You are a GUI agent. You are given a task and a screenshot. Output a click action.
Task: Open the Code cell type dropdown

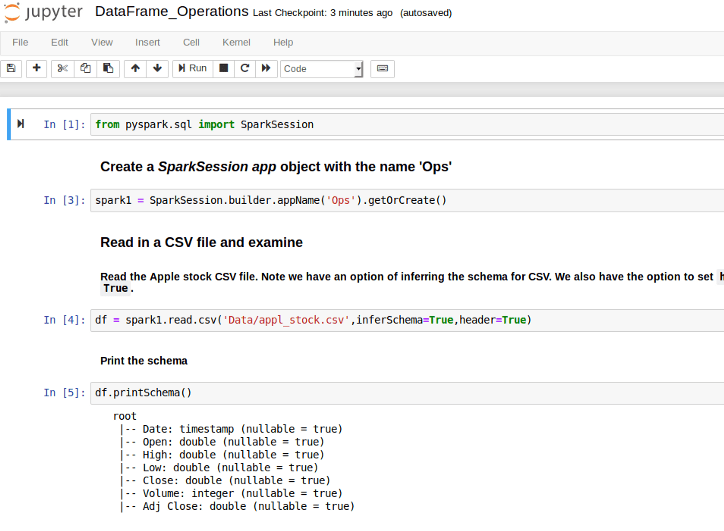click(322, 69)
